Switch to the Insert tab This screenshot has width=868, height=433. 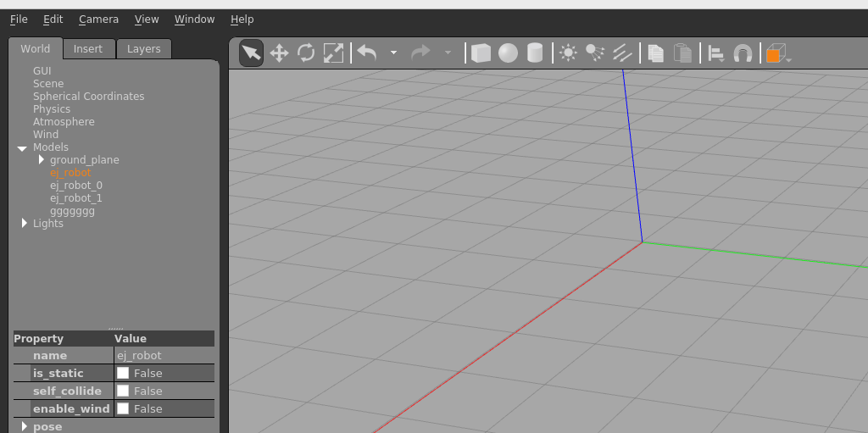88,49
